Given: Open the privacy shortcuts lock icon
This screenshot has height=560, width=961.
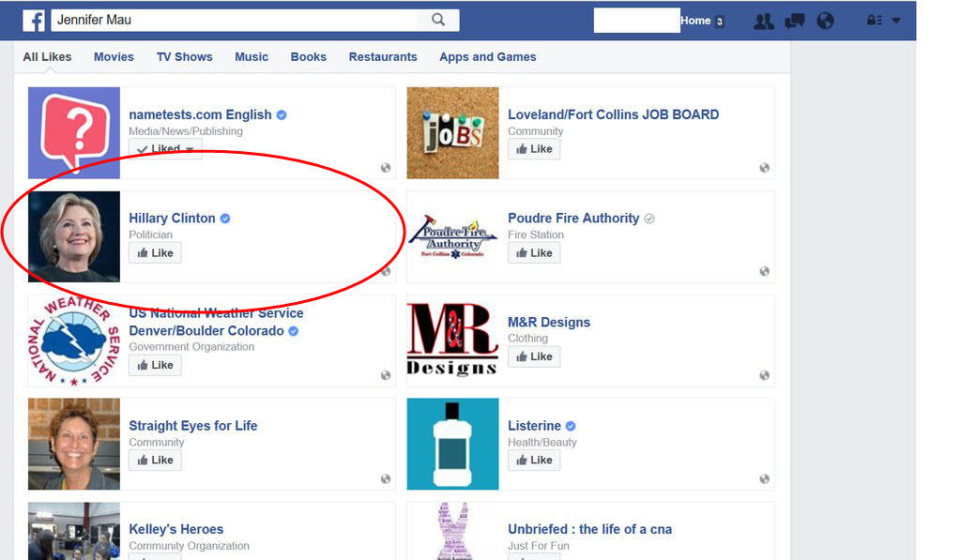Looking at the screenshot, I should click(x=874, y=21).
